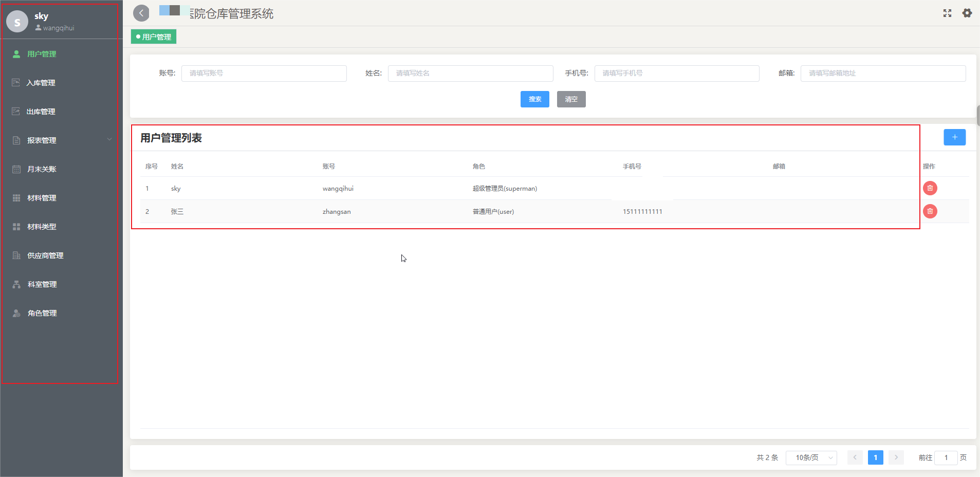Open 入库管理 in the sidebar
980x477 pixels.
point(41,83)
